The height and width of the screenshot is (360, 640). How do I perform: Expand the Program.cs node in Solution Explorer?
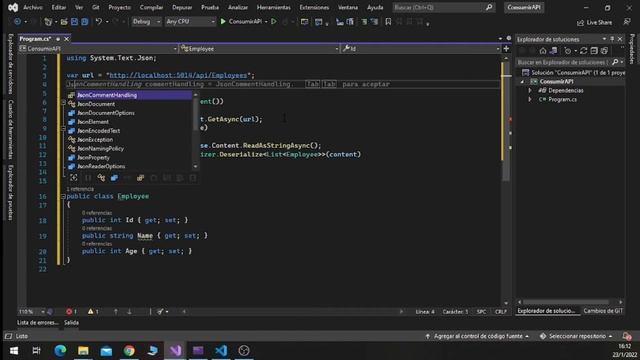530,100
